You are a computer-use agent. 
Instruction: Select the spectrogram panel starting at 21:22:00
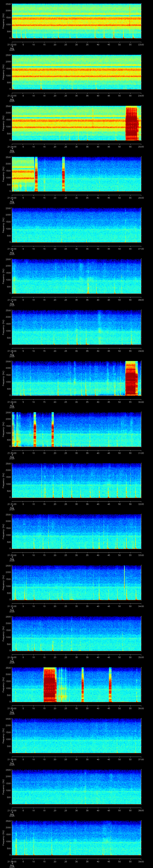click(x=76, y=21)
